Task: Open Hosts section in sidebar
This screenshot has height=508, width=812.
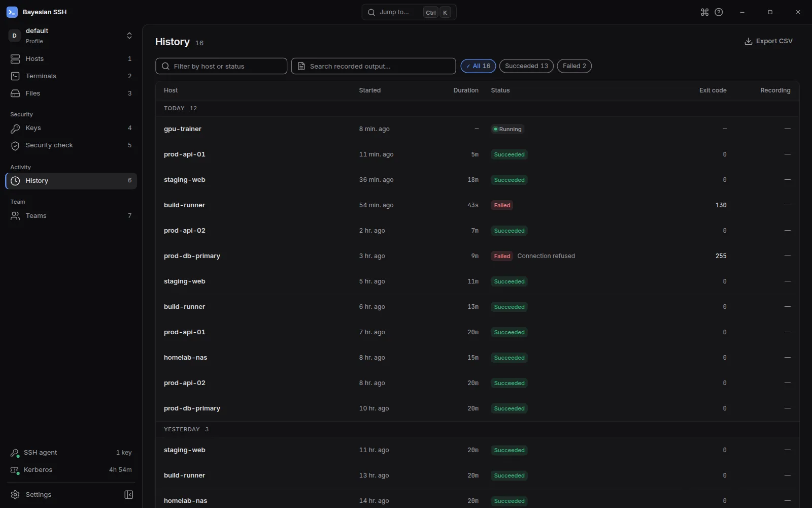Action: 71,59
